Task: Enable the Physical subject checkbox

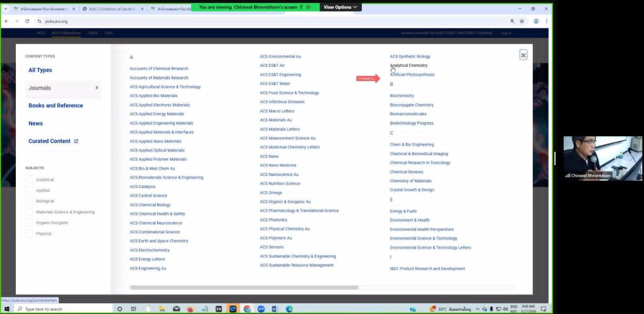Action: [x=29, y=233]
